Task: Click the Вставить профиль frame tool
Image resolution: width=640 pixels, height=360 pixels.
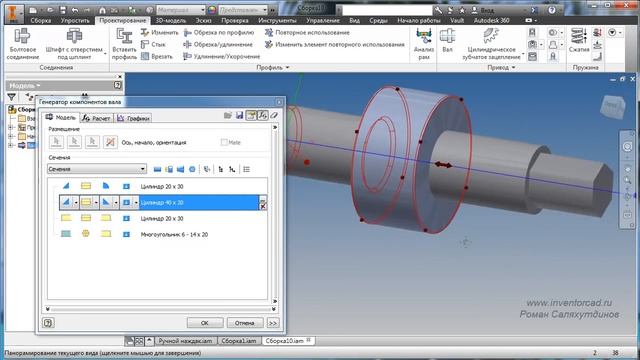Action: (124, 44)
